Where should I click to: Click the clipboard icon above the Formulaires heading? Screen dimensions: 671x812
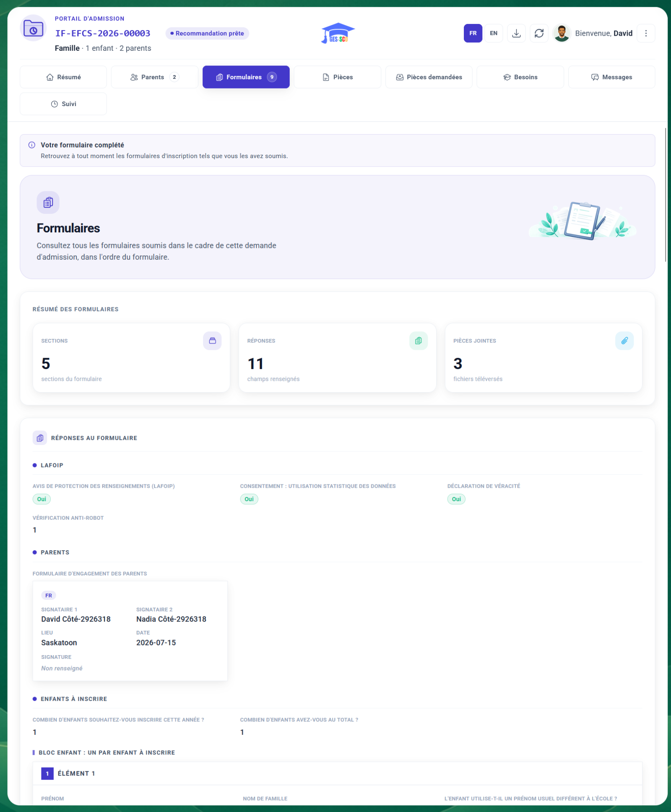click(x=48, y=203)
